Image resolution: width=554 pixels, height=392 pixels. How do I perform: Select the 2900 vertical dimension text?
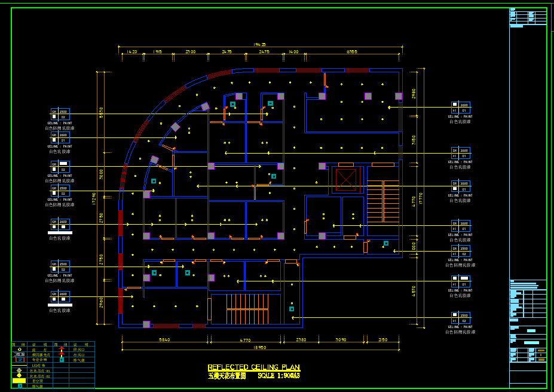[101, 302]
